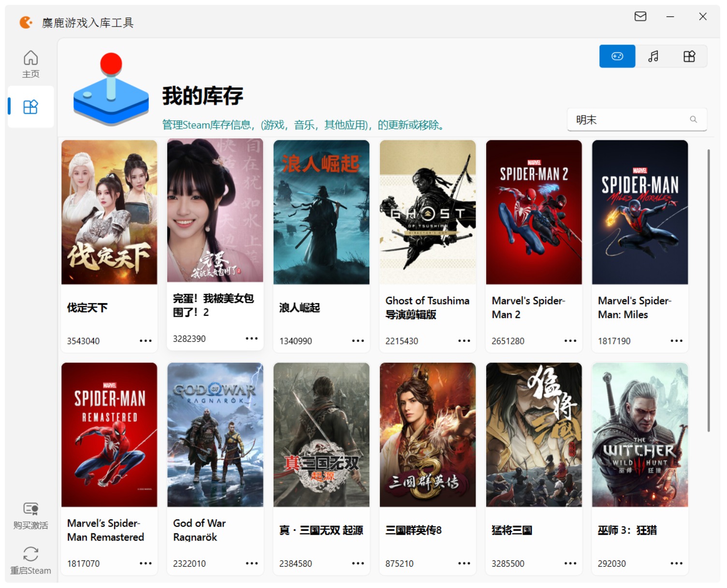
Task: Click the app ID 1340990
Action: tap(296, 341)
